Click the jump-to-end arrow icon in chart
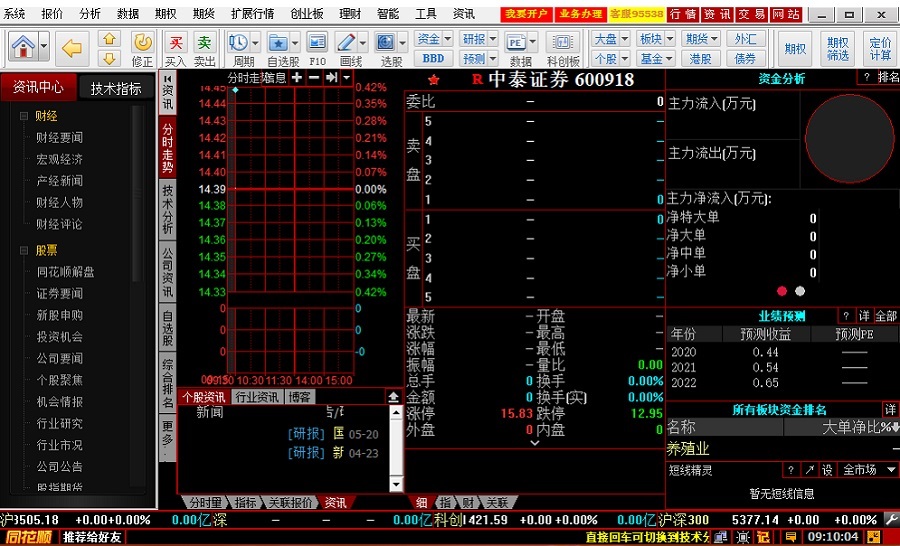This screenshot has height=546, width=900. pos(331,78)
